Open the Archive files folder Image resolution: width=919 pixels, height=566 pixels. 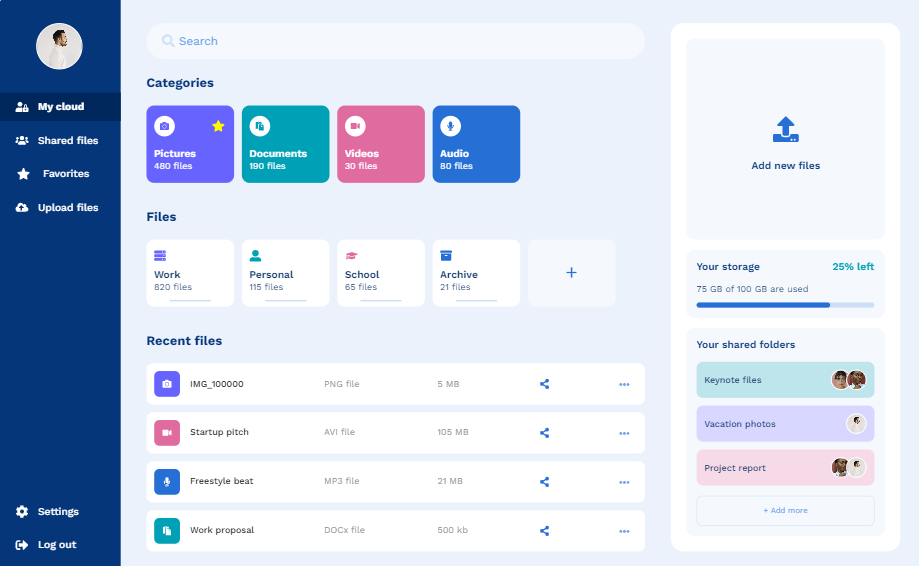[x=476, y=273]
